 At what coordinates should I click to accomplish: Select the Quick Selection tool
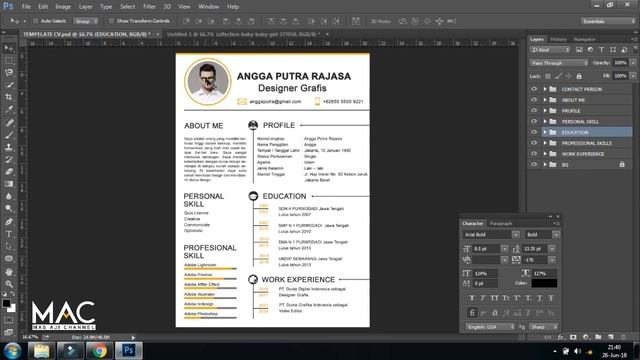(9, 85)
